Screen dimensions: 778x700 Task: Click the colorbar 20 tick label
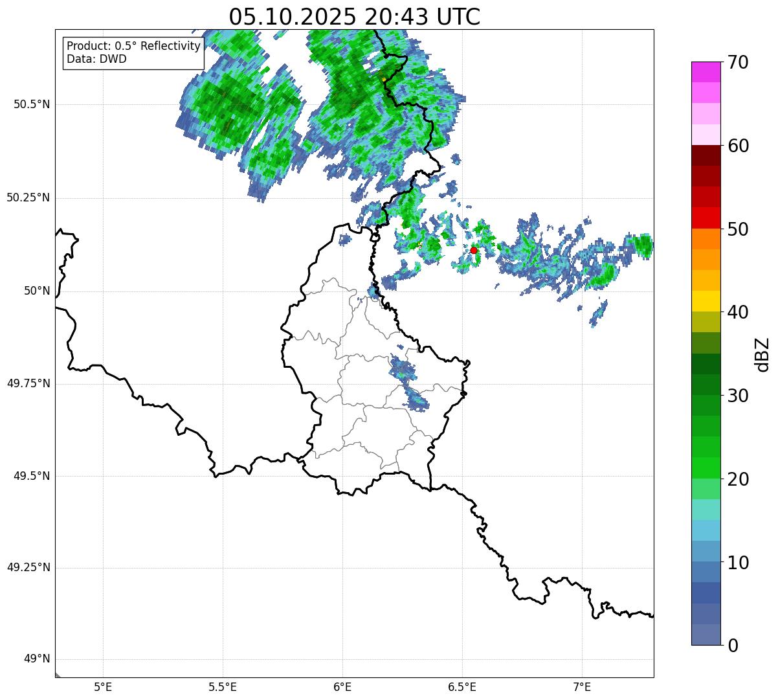pos(737,479)
